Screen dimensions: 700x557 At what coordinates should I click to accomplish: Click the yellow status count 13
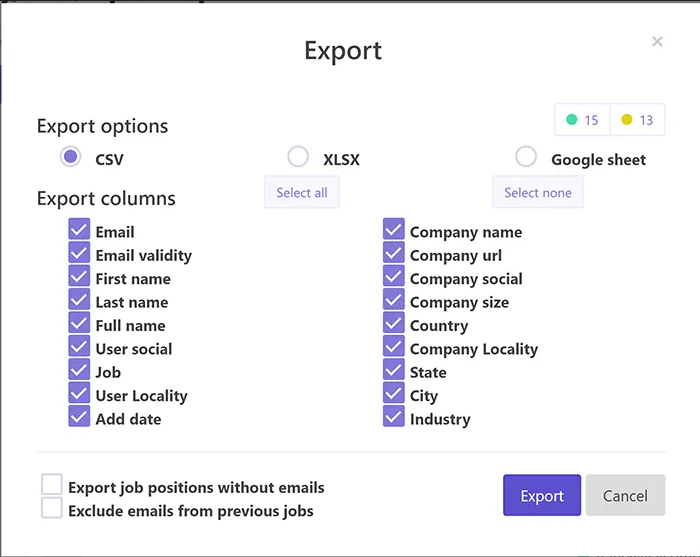[x=637, y=120]
